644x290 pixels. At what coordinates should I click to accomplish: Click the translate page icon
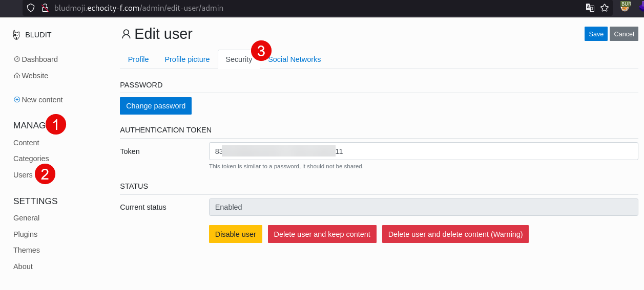[590, 8]
